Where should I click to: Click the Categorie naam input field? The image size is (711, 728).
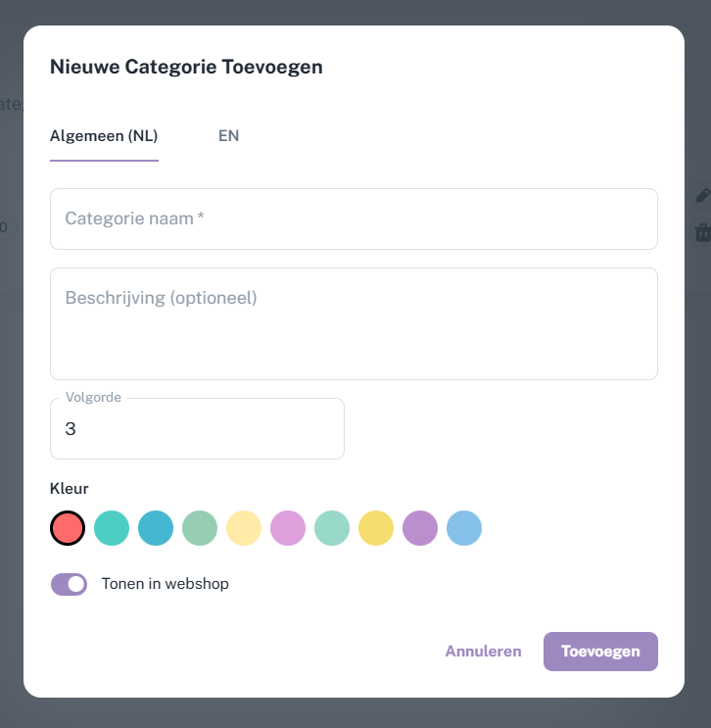click(x=354, y=218)
